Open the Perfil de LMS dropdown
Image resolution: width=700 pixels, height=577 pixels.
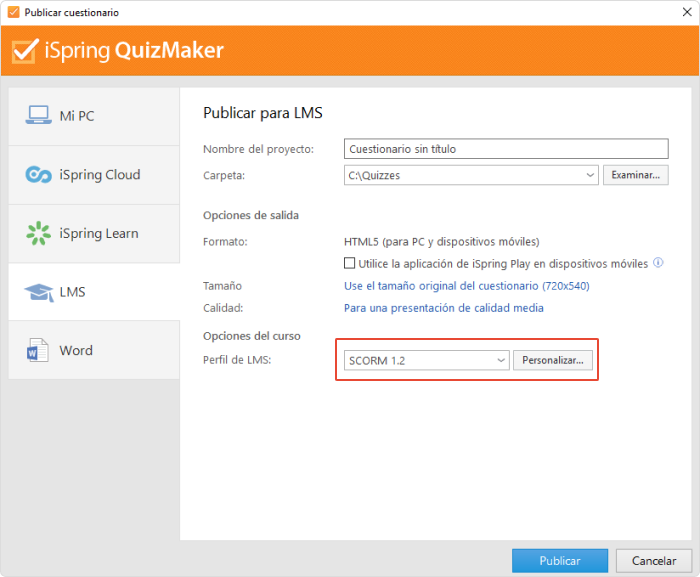[426, 360]
